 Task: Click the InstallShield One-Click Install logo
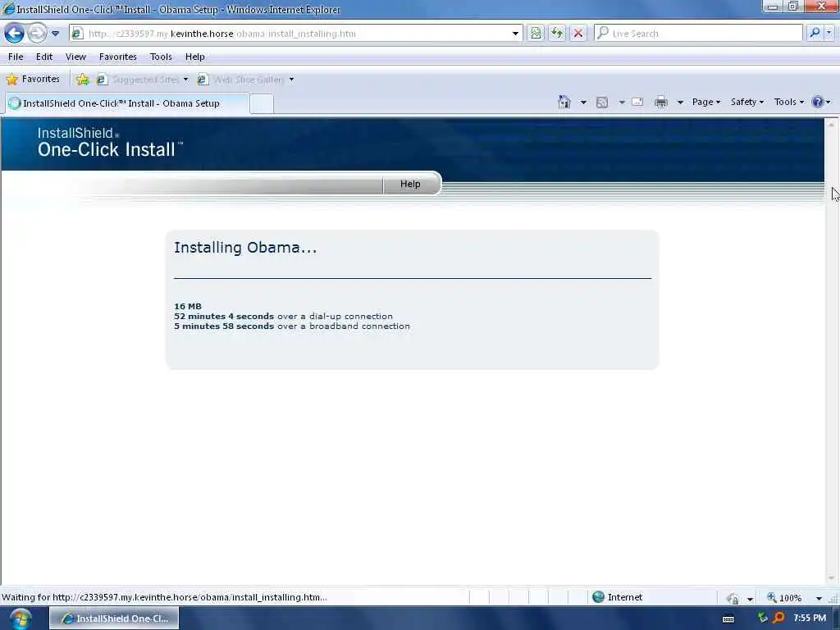[110, 143]
